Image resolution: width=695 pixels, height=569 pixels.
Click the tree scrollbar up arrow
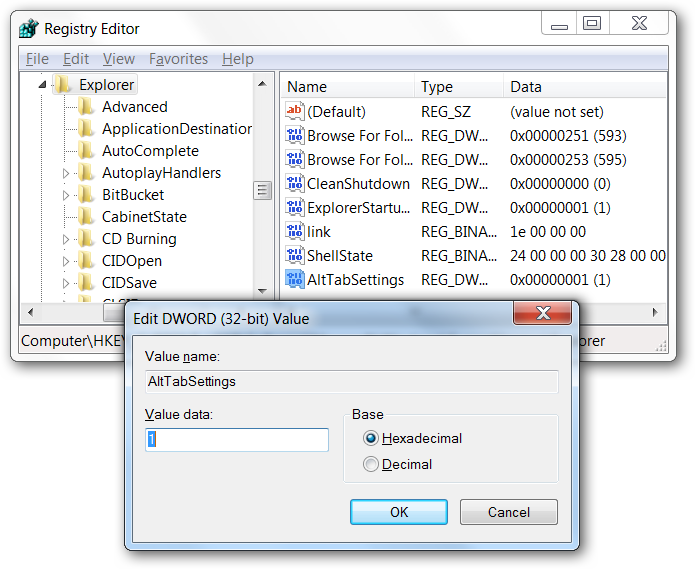coord(262,83)
